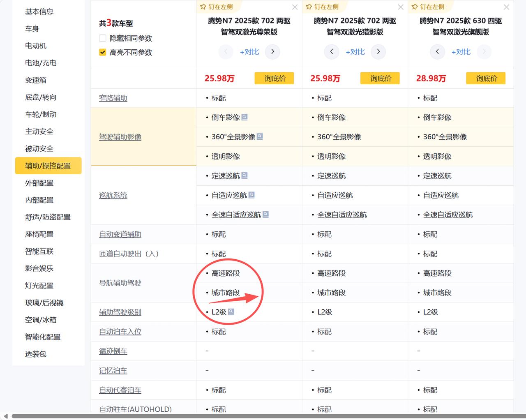Image resolution: width=526 pixels, height=420 pixels.
Task: Open the 自动泊车入位 parameter link
Action: point(120,332)
